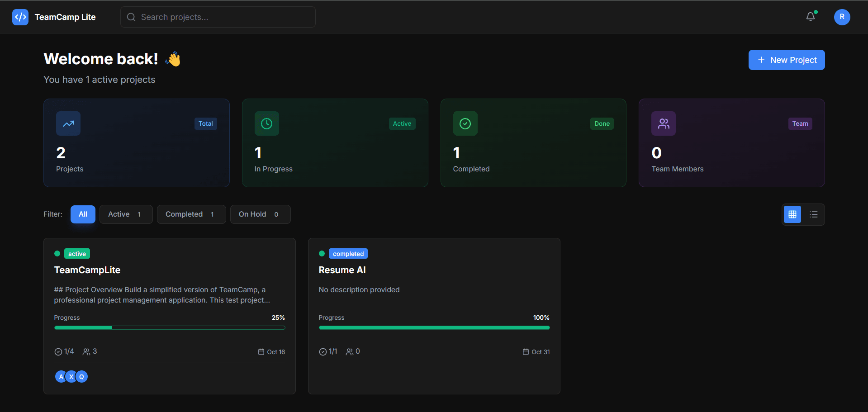Image resolution: width=868 pixels, height=412 pixels.
Task: Click avatar X on TeamCampLite card
Action: (71, 377)
